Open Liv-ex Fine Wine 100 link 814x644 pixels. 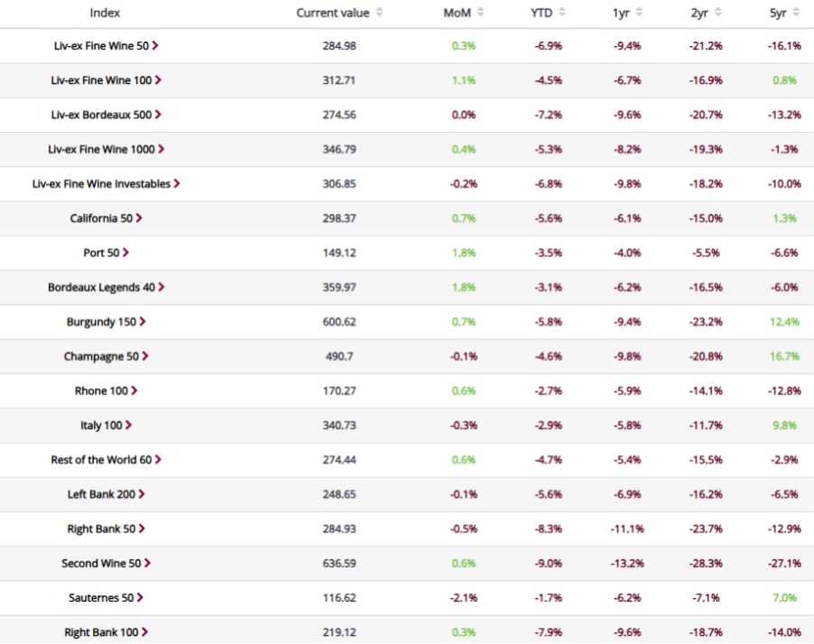[100, 80]
